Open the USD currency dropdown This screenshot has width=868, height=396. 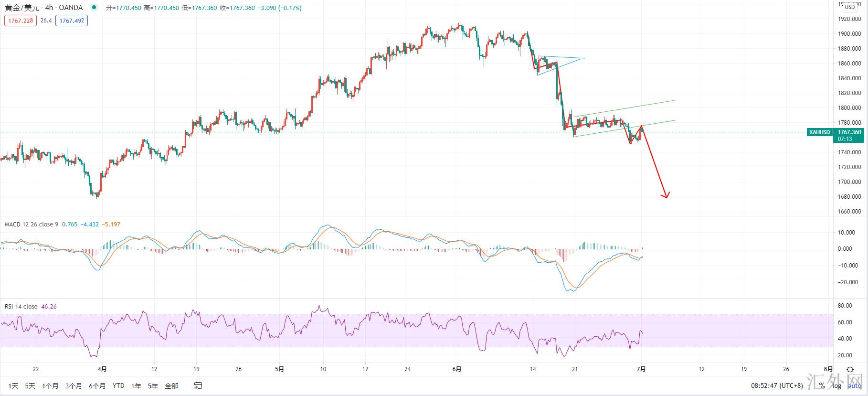pyautogui.click(x=849, y=7)
